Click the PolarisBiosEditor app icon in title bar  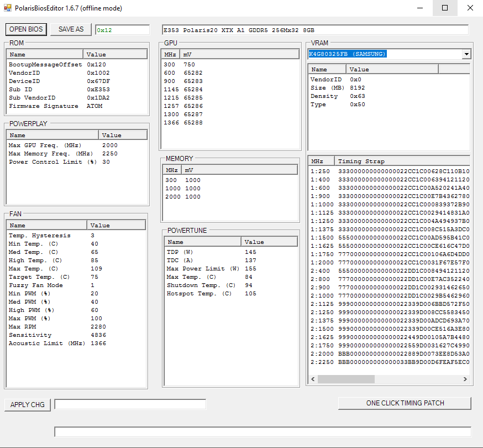coord(8,8)
